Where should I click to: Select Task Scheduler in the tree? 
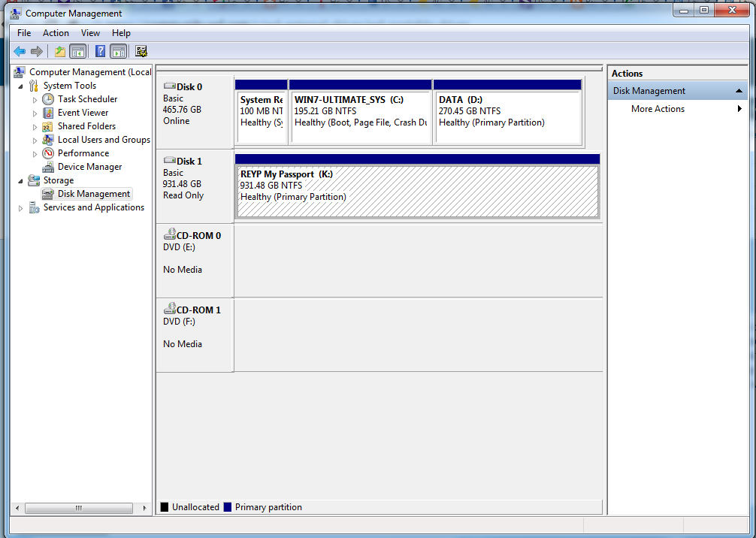(x=87, y=99)
